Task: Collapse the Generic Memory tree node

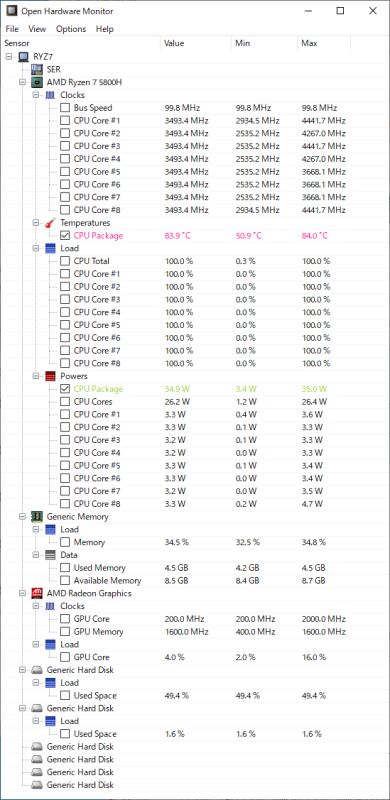Action: [22, 516]
